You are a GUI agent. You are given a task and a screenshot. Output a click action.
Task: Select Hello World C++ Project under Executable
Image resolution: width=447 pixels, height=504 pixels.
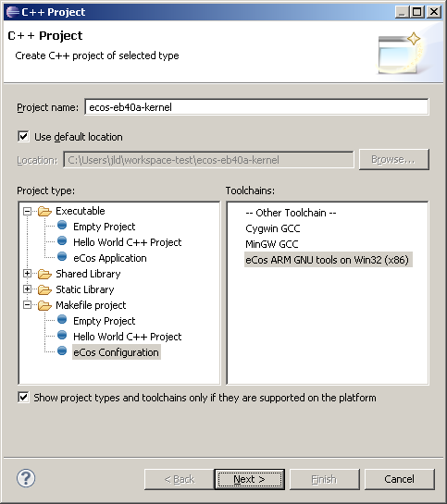point(128,242)
